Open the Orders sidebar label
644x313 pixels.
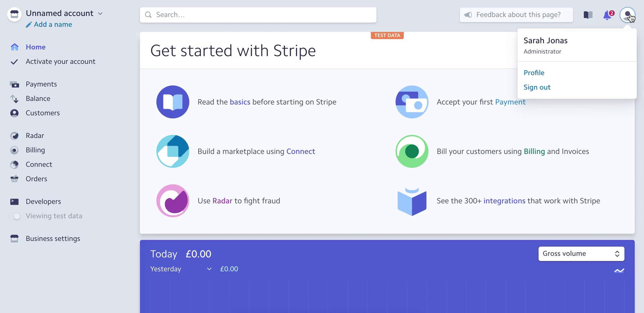(x=36, y=179)
